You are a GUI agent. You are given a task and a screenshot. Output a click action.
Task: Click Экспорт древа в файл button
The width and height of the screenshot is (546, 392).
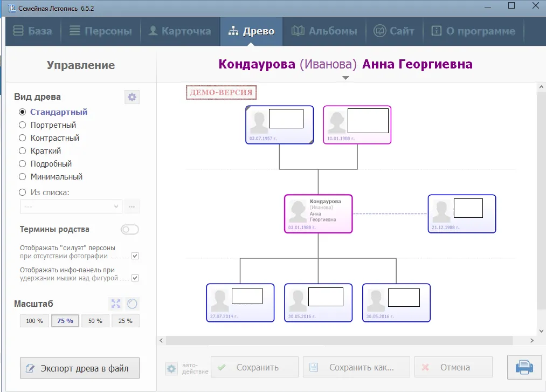point(79,369)
